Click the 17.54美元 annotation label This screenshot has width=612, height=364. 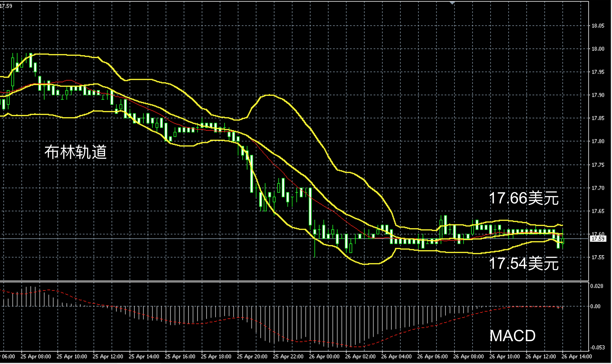point(524,264)
